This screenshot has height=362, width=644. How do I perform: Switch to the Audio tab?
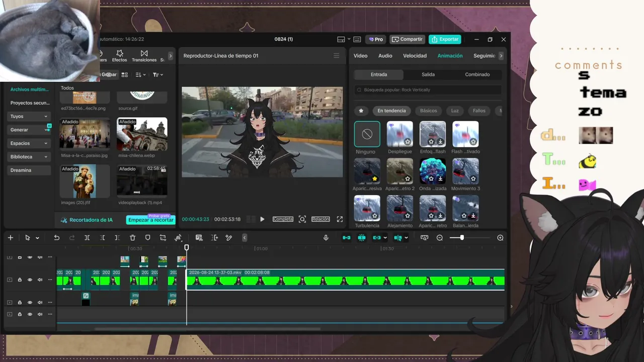[x=385, y=56]
